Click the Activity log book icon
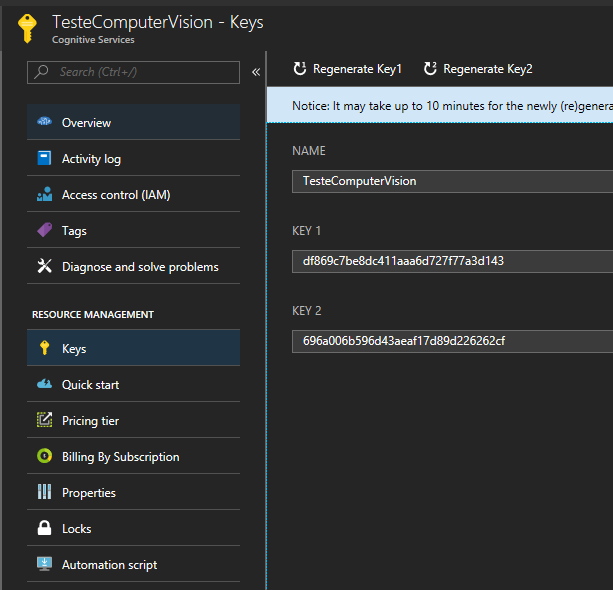 [44, 158]
